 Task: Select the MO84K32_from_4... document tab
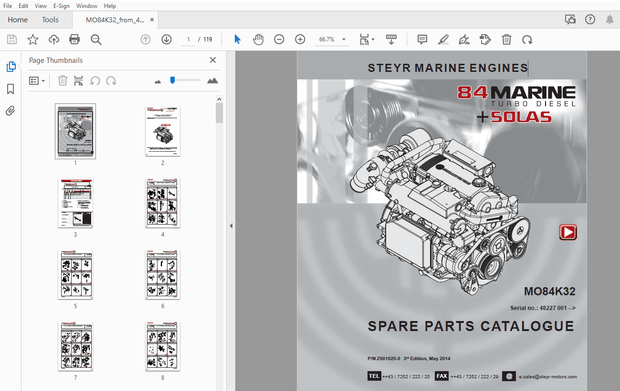pos(114,20)
